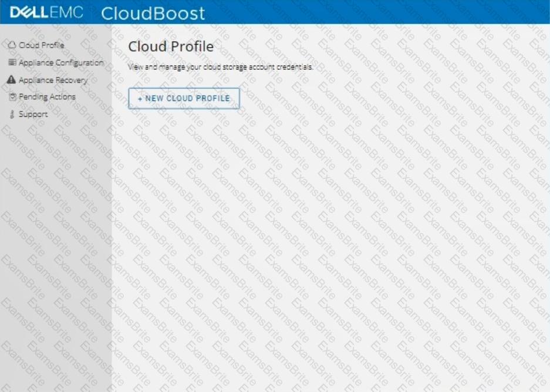550x392 pixels.
Task: Click the Dell logo in the header
Action: [28, 12]
